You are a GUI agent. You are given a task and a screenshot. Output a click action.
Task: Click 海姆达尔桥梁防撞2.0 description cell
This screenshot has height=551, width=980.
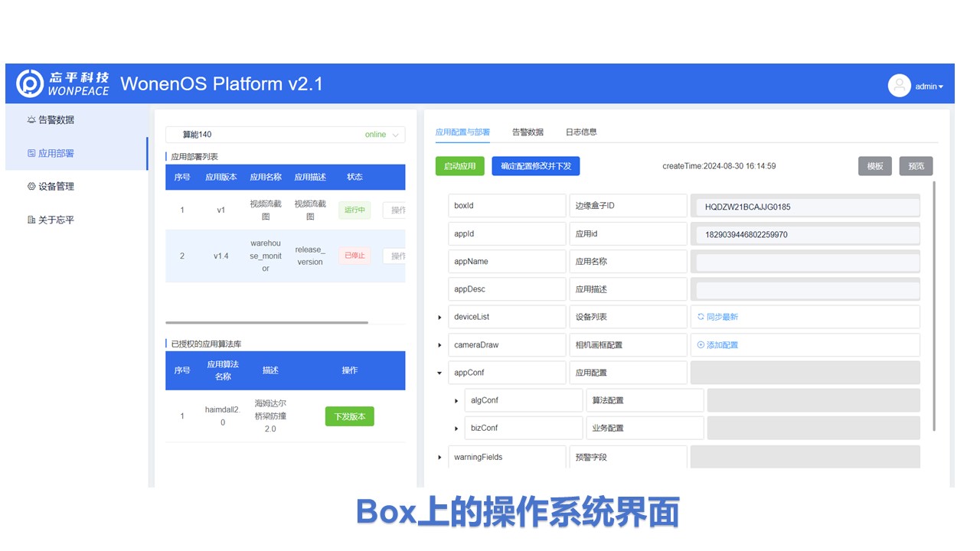pos(270,416)
